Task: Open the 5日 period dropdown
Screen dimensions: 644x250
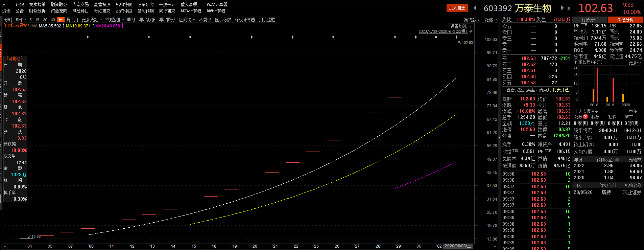Action: coord(21,20)
